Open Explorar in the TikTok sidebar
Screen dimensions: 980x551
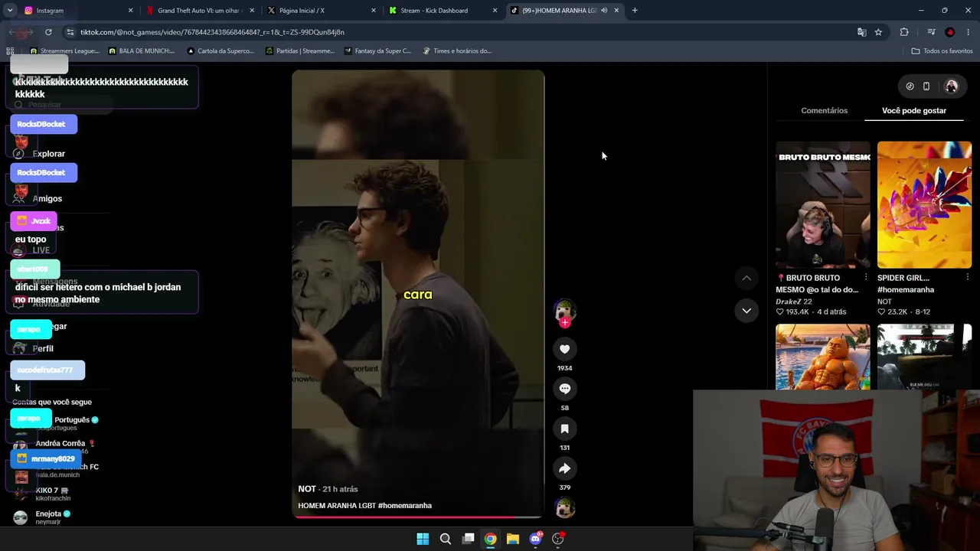(49, 154)
